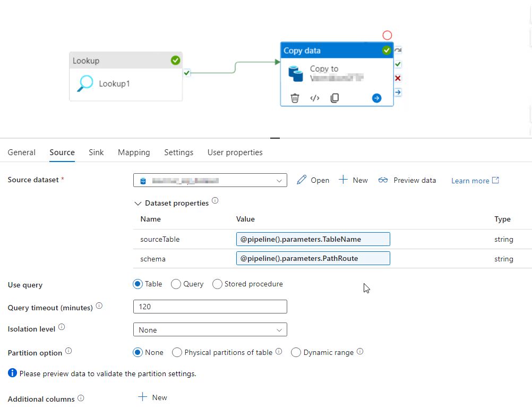The image size is (532, 407).
Task: Click info icon after Physical partitions of table
Action: 279,351
